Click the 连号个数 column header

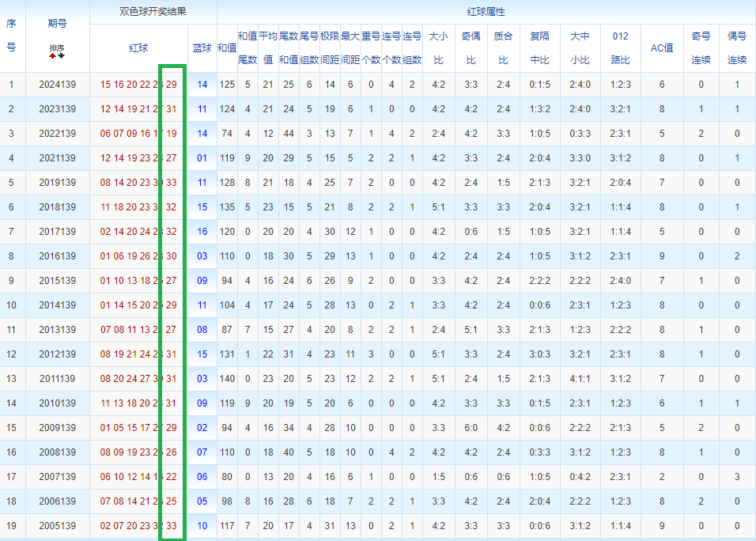[x=391, y=48]
